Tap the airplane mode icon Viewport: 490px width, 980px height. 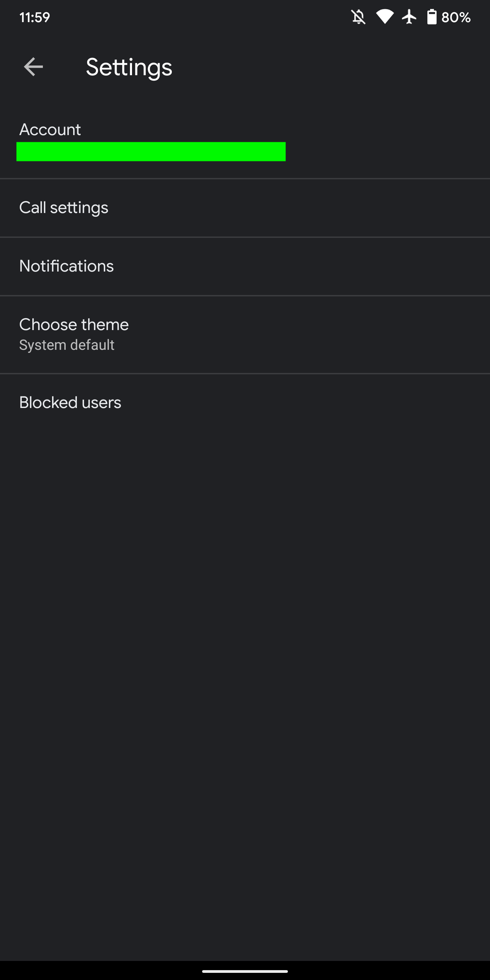click(x=409, y=17)
